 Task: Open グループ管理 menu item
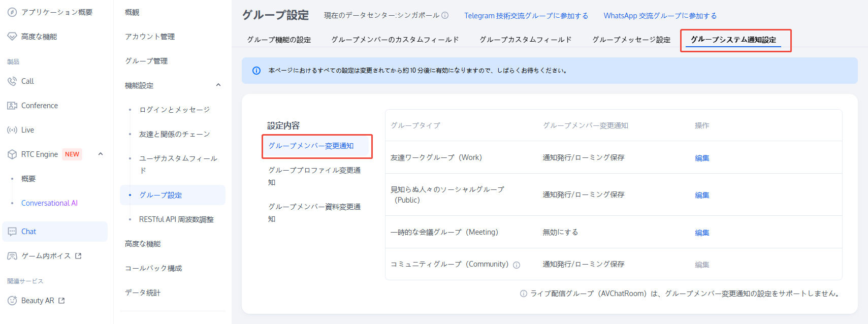pos(146,61)
